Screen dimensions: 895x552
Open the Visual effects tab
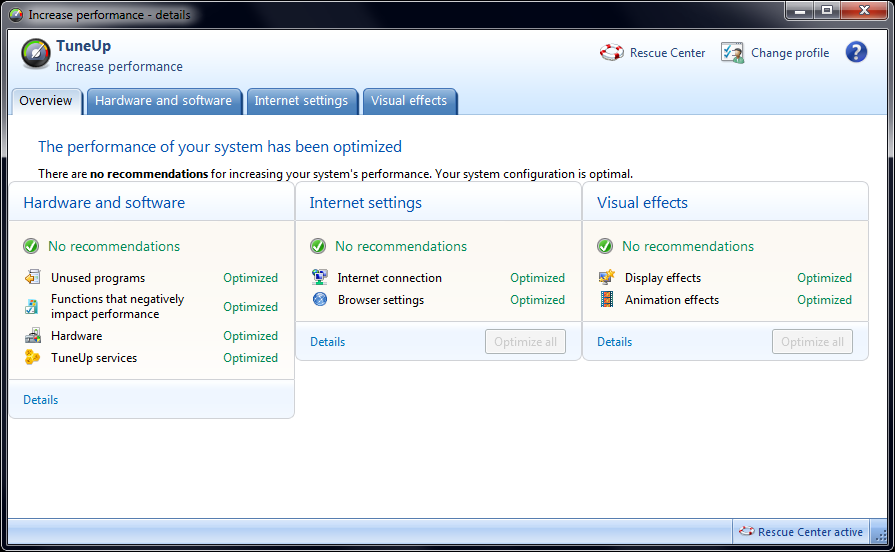(409, 101)
